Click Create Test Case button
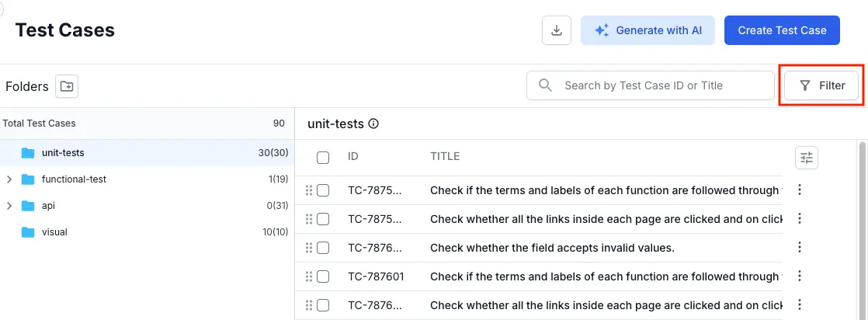This screenshot has height=320, width=868. (x=782, y=30)
